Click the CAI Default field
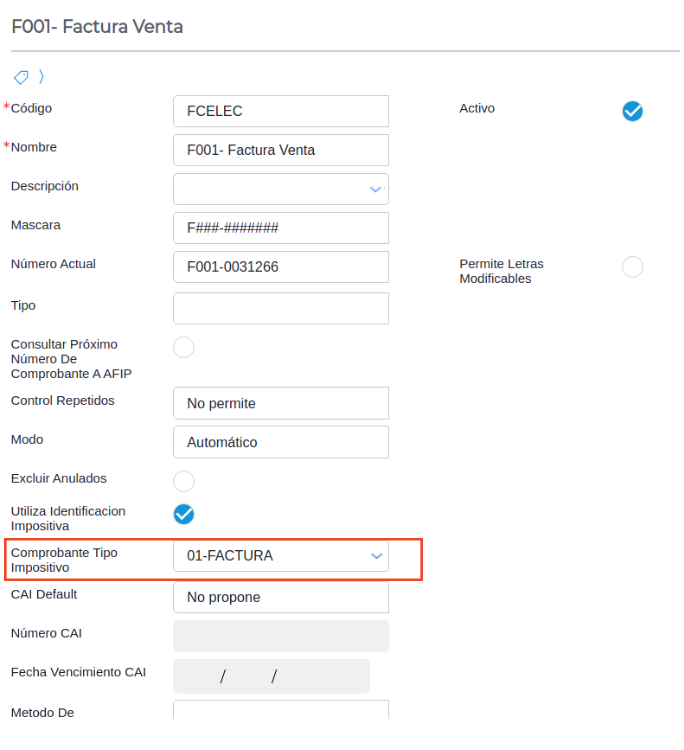The image size is (684, 750). [280, 597]
